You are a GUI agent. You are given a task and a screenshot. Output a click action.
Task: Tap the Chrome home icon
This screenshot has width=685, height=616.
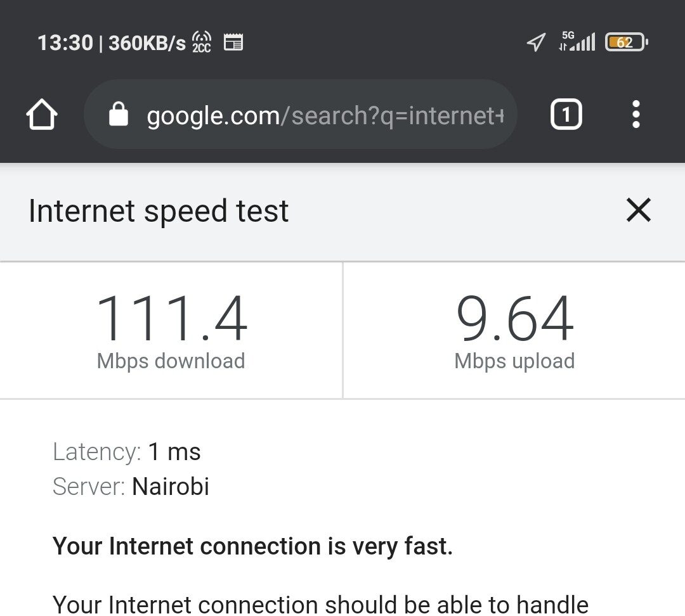[41, 114]
